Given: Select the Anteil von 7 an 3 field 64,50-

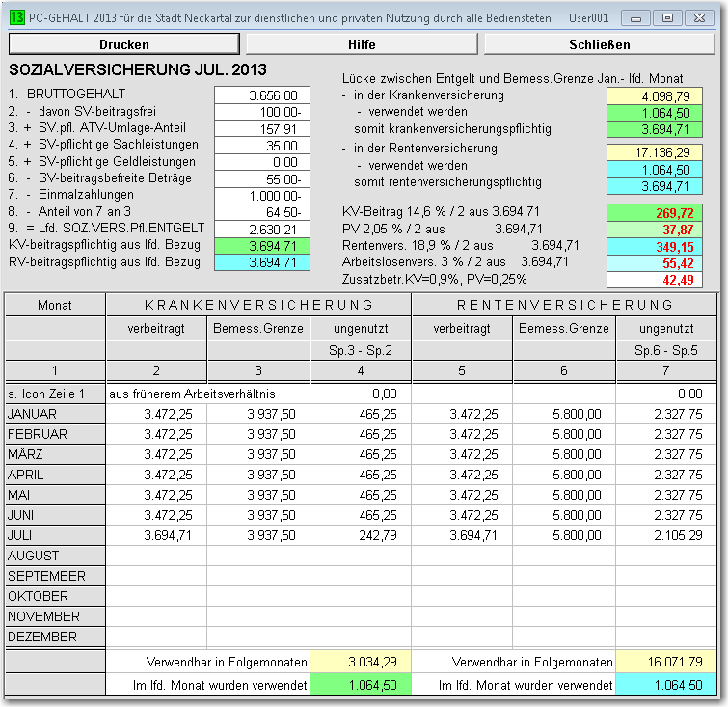Looking at the screenshot, I should click(x=262, y=212).
